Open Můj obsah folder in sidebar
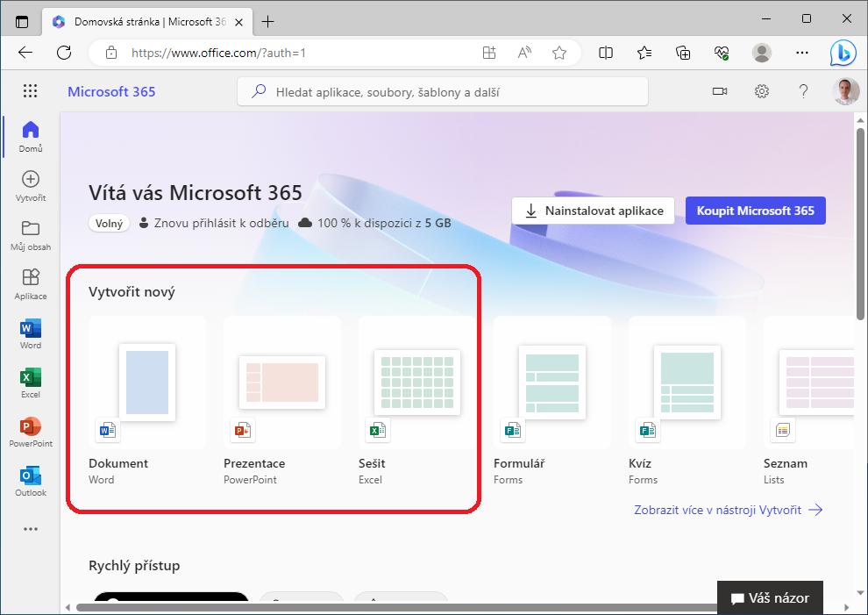Screen dimensions: 868x615 coord(31,235)
